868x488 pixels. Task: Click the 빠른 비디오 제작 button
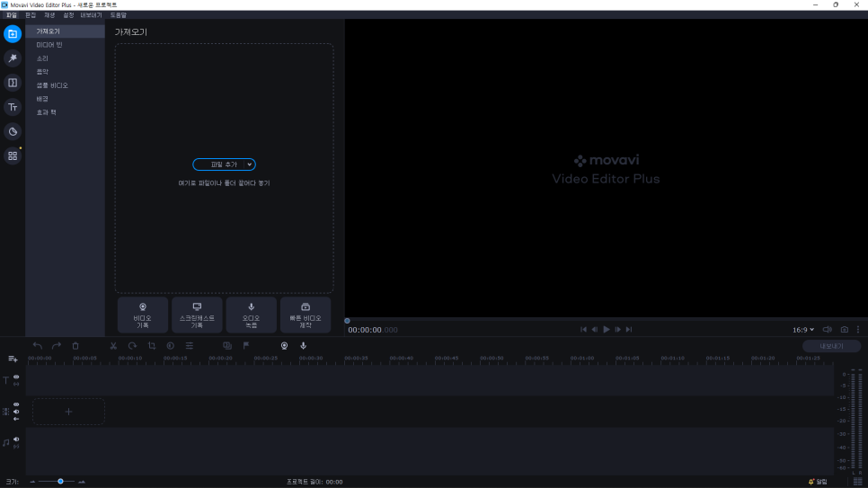point(306,315)
